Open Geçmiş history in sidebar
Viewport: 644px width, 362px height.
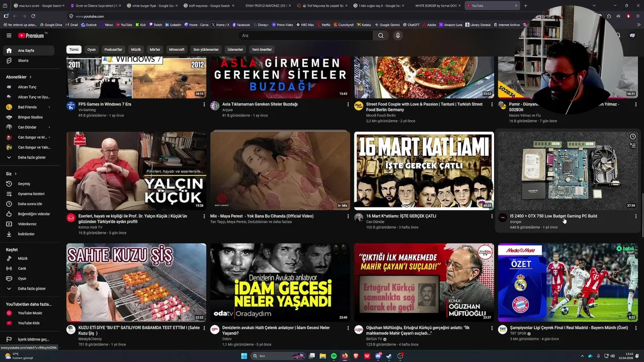coord(28,184)
